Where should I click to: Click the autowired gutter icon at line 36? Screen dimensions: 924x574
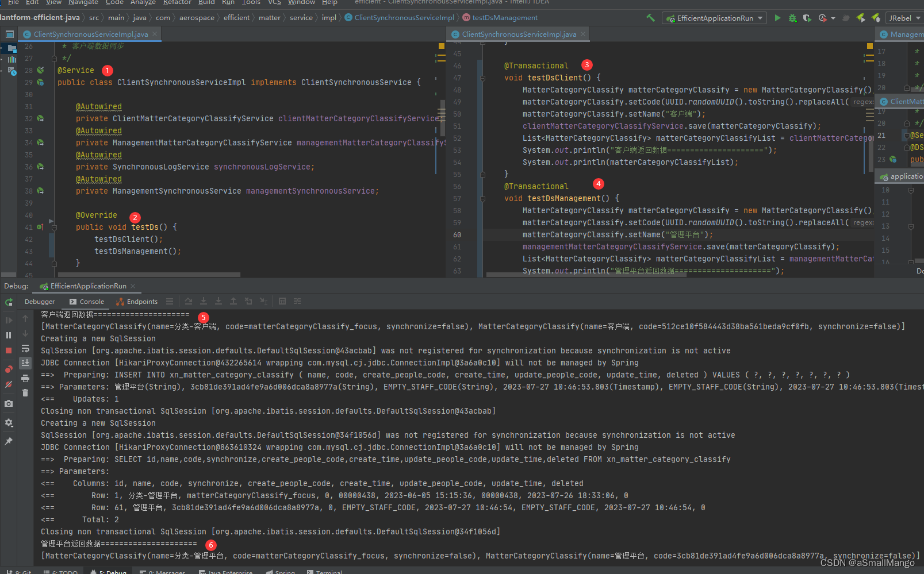click(40, 167)
